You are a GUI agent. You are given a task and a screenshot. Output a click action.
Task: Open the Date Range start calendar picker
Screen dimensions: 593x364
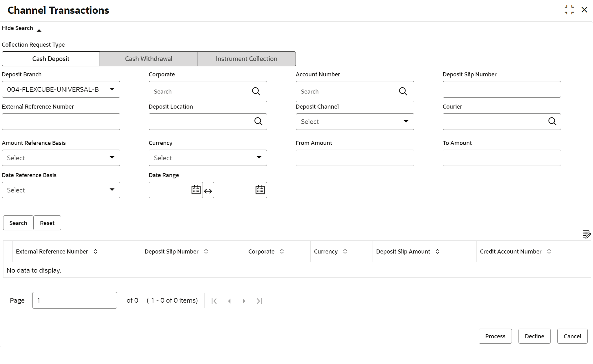(196, 190)
